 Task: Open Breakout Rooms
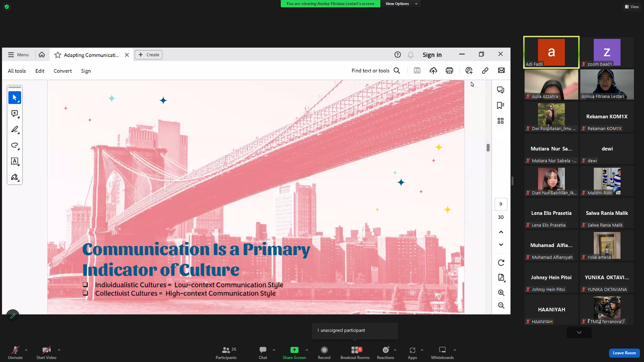click(355, 353)
